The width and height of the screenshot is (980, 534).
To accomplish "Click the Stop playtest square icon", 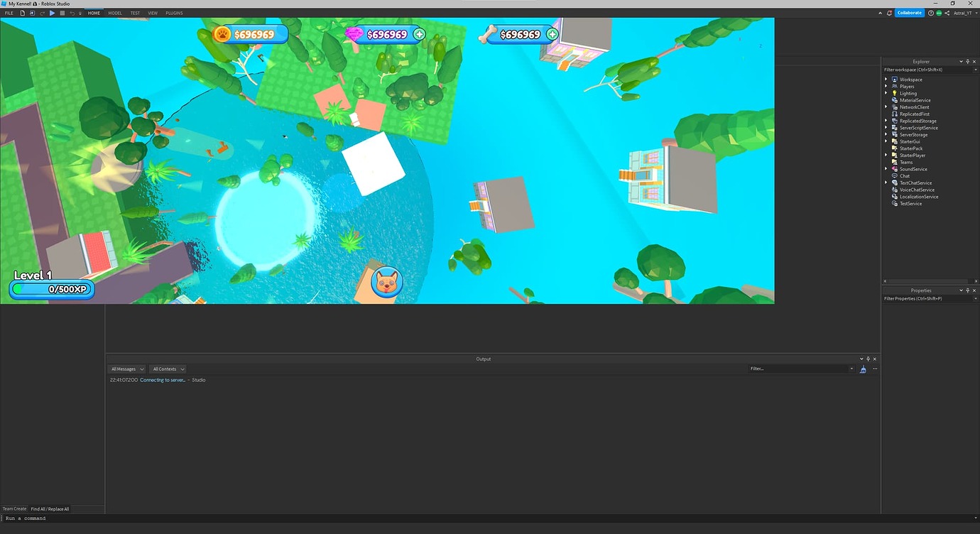I will click(x=62, y=13).
